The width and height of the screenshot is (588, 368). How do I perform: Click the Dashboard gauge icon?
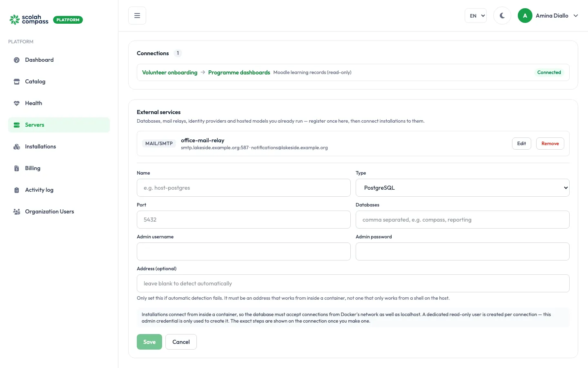click(x=17, y=60)
